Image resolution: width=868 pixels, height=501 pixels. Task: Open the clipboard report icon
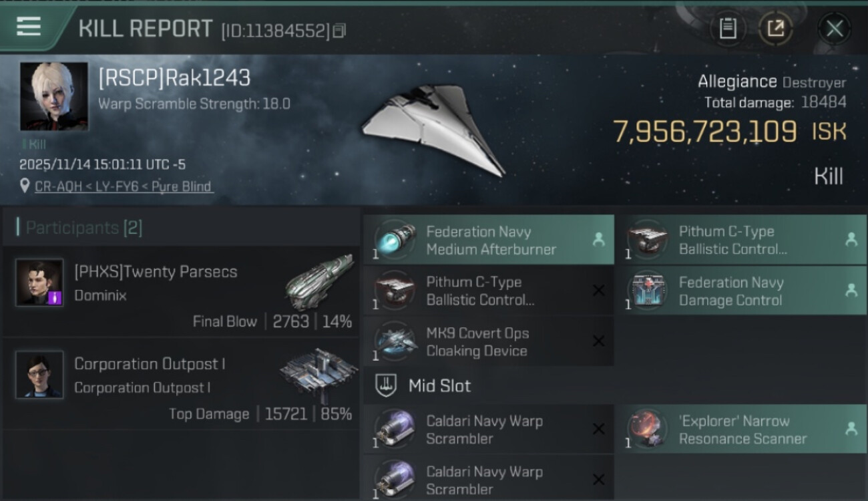(x=728, y=29)
